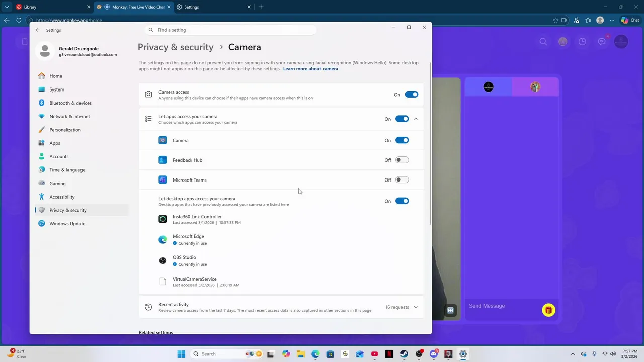The height and width of the screenshot is (362, 644).
Task: Open Monkey chat messages heart icon
Action: (602, 42)
